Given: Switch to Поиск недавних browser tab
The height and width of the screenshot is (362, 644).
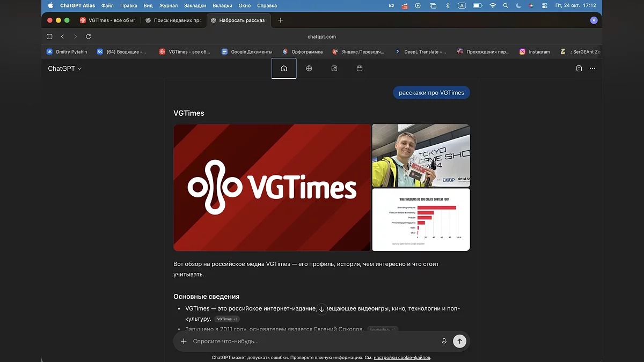Looking at the screenshot, I should [173, 20].
